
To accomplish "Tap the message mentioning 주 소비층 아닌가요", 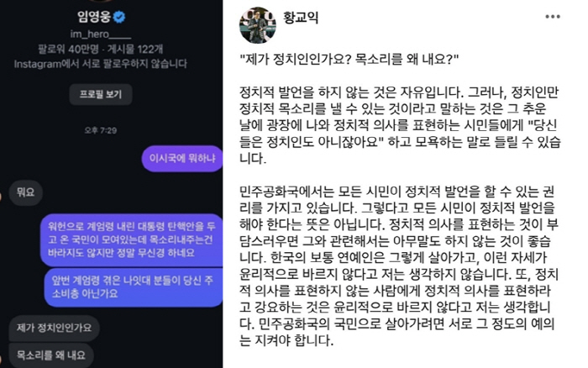I will point(134,287).
